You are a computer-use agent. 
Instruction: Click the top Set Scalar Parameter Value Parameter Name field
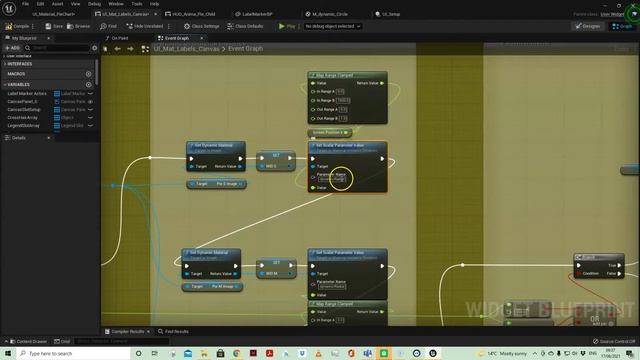(x=331, y=179)
